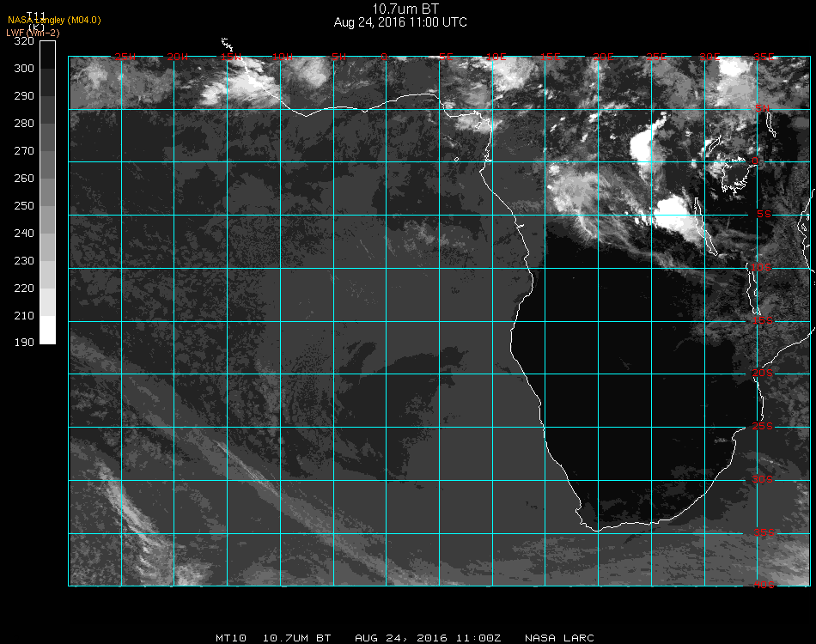This screenshot has height=644, width=816.
Task: Select the 10W longitude label
Action: tap(283, 57)
